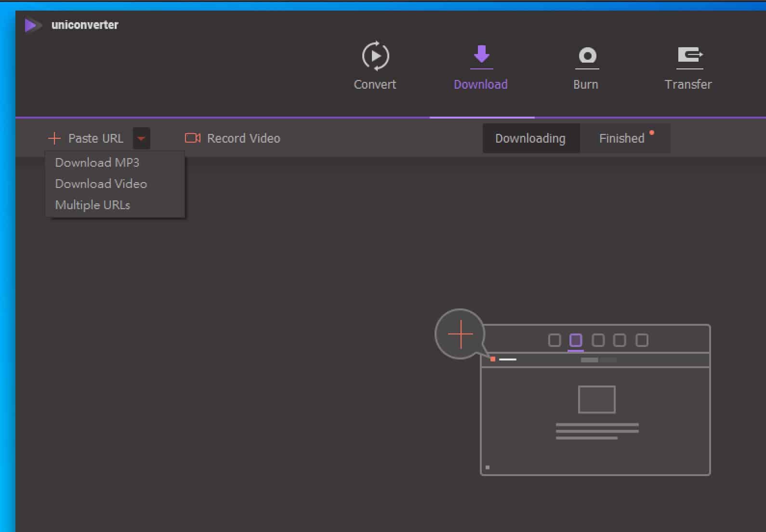Expand the Paste URL dropdown arrow
This screenshot has width=766, height=532.
tap(141, 138)
